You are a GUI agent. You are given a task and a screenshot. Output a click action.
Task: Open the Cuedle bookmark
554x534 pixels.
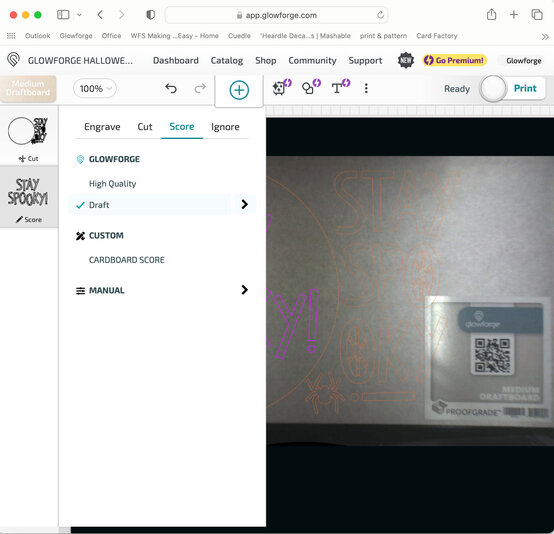(239, 36)
